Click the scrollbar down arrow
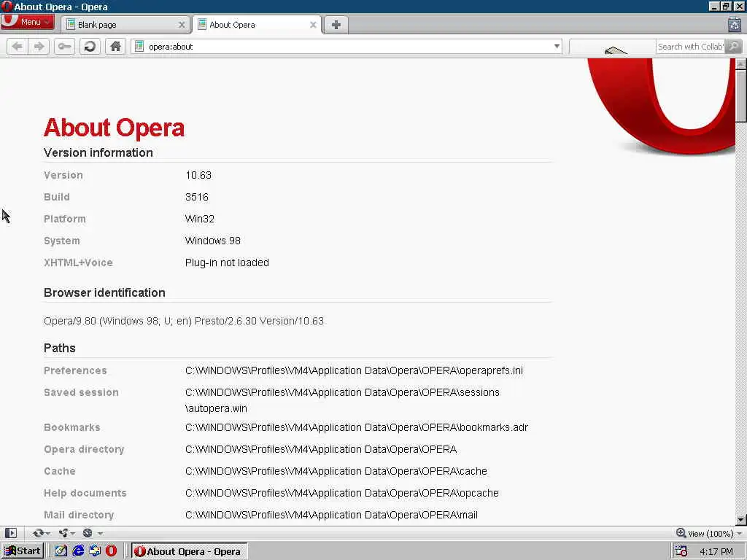 741,519
